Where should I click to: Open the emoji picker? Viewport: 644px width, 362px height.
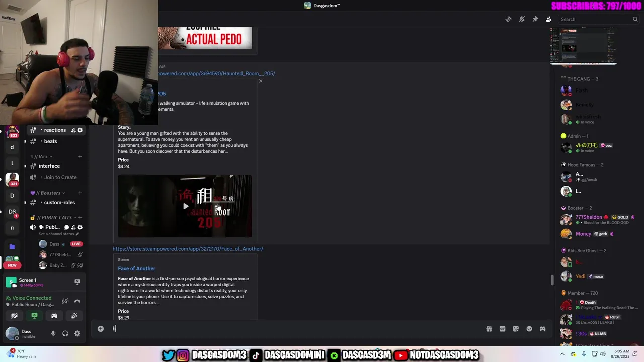(529, 329)
